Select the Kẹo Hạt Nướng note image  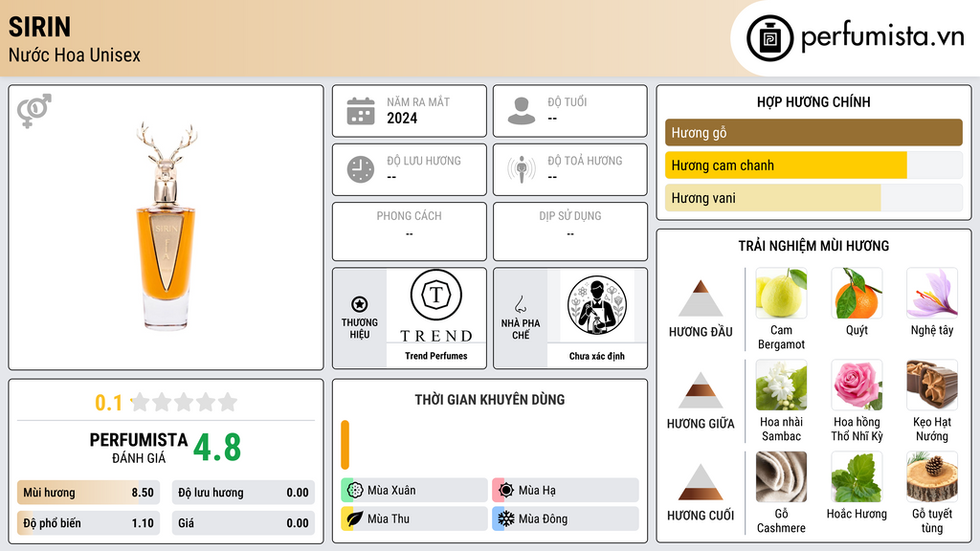[x=932, y=385]
